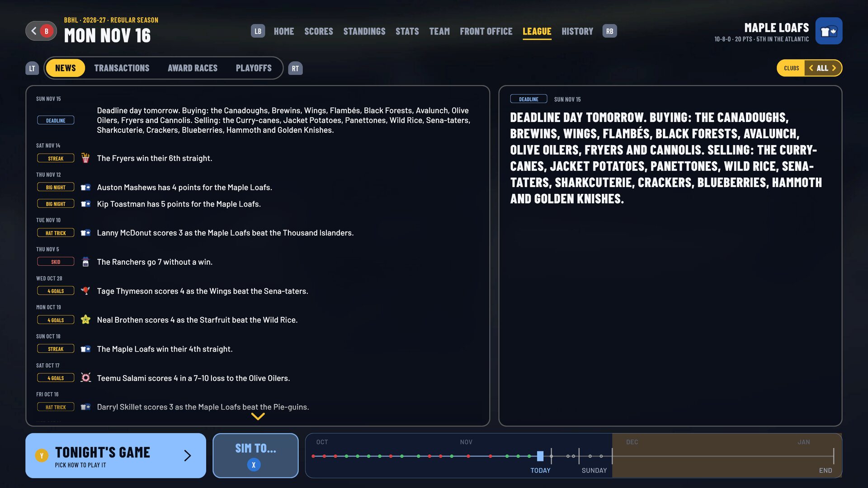Click the Tonight's Game button
Viewport: 868px width, 488px height.
pos(116,455)
